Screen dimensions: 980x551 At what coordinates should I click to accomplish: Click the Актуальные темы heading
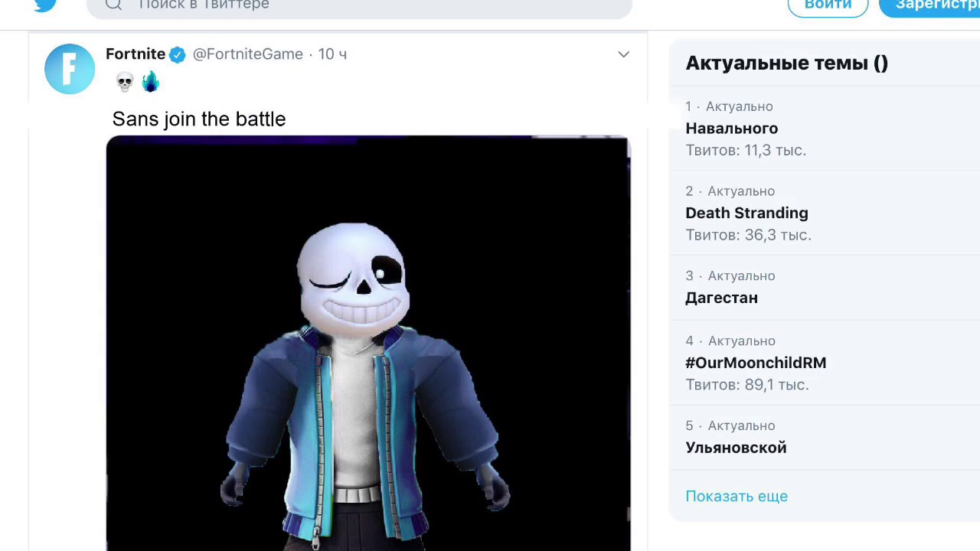coord(786,64)
